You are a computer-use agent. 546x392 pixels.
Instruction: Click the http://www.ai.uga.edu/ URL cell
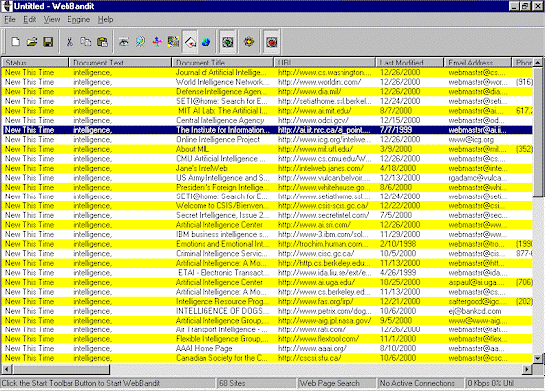(317, 282)
